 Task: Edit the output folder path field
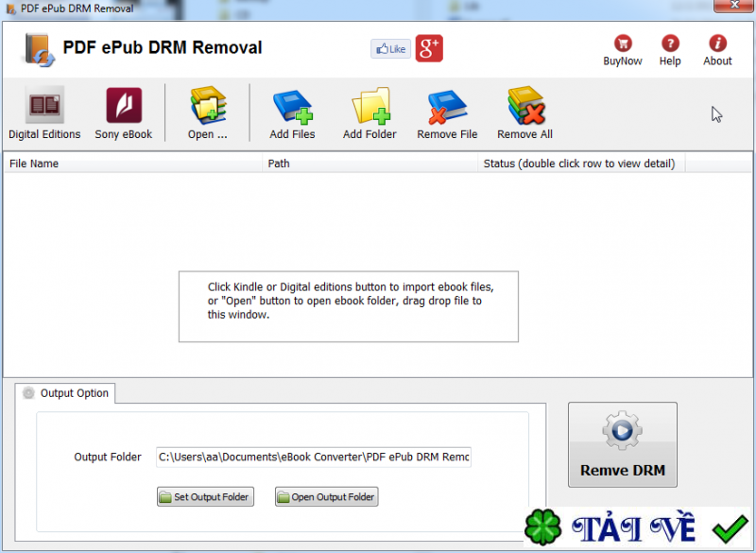(x=314, y=457)
